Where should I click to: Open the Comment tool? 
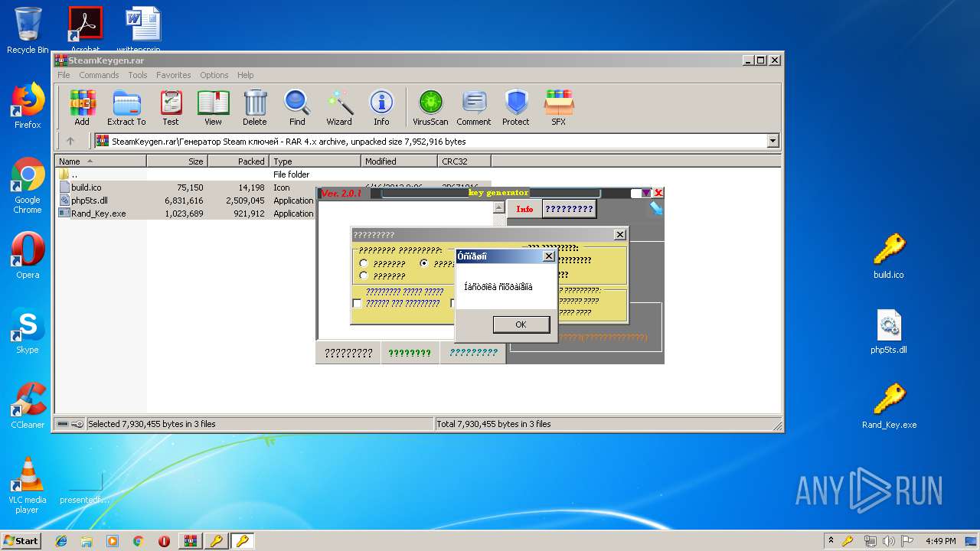coord(474,108)
